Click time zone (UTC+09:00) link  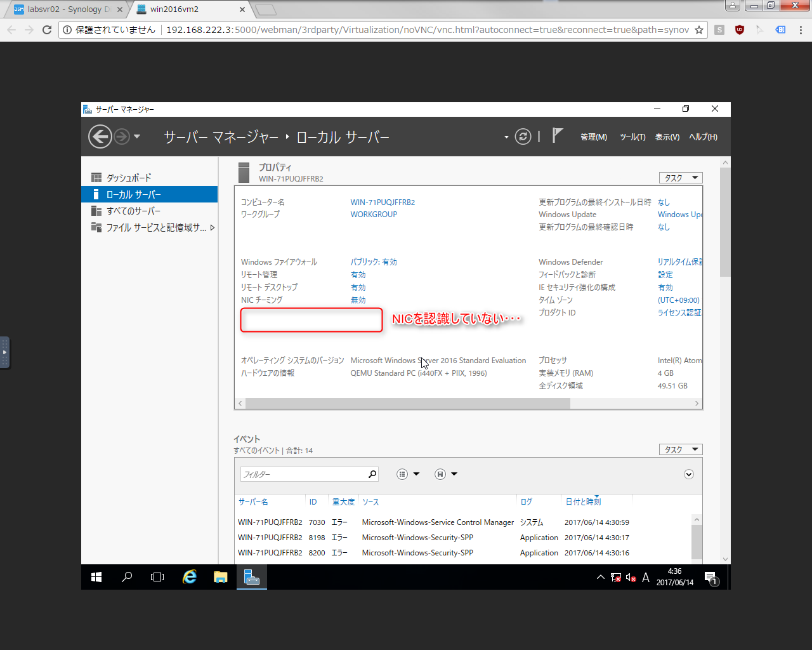click(x=678, y=300)
